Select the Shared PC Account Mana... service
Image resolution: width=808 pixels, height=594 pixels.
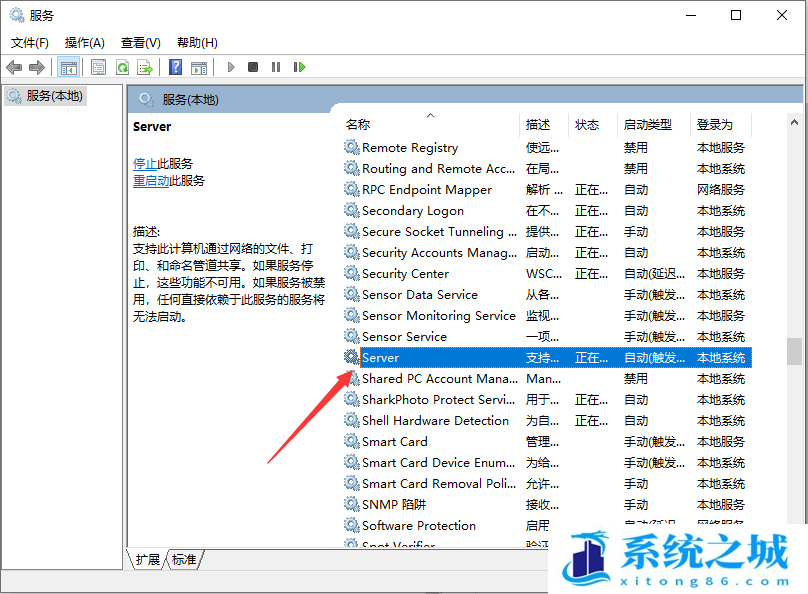click(x=440, y=378)
